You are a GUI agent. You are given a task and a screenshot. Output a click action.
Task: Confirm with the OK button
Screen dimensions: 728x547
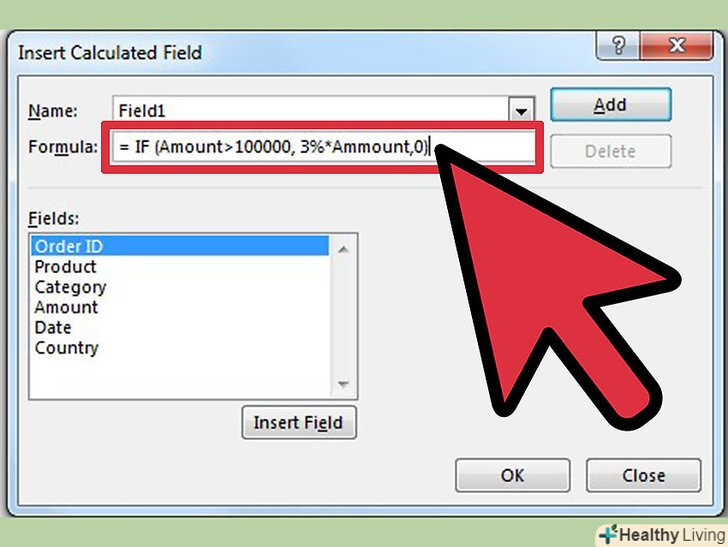(x=513, y=475)
